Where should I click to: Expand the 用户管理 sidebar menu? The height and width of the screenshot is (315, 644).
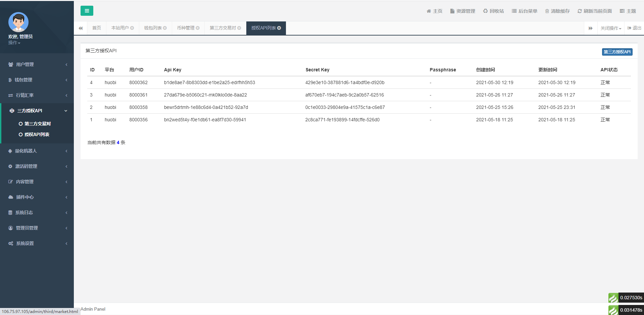37,64
